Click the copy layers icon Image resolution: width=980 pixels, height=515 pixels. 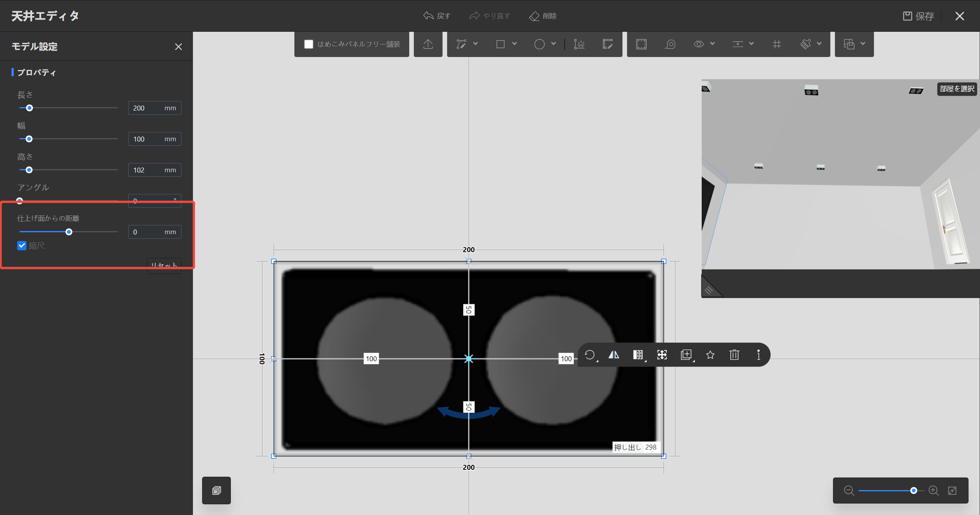coord(849,44)
